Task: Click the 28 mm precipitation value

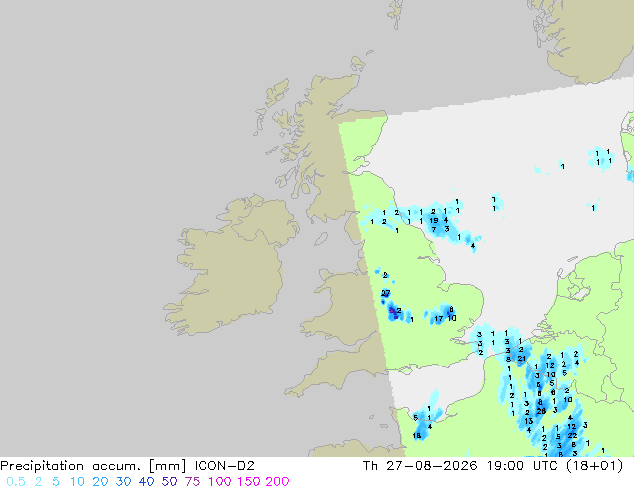Action: point(541,411)
